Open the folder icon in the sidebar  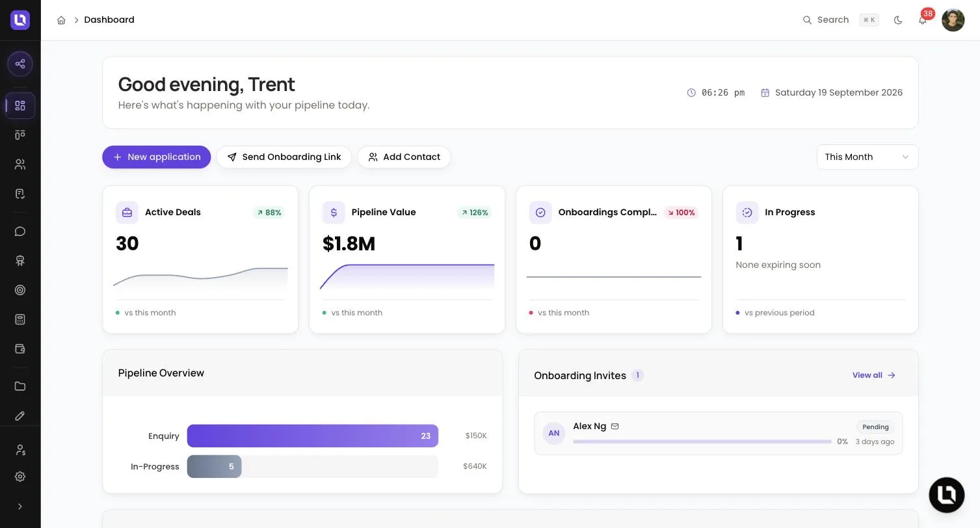(x=20, y=386)
